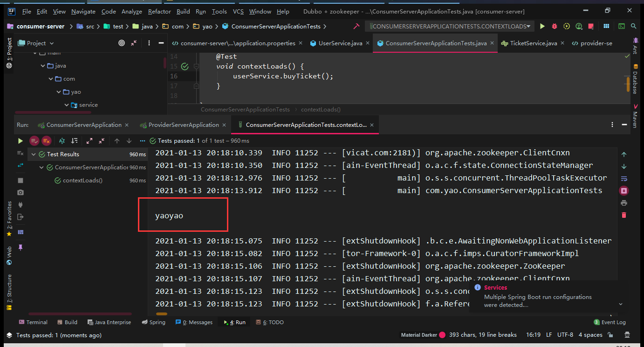Run with Coverage from the main toolbar
The width and height of the screenshot is (644, 347).
coord(567,27)
